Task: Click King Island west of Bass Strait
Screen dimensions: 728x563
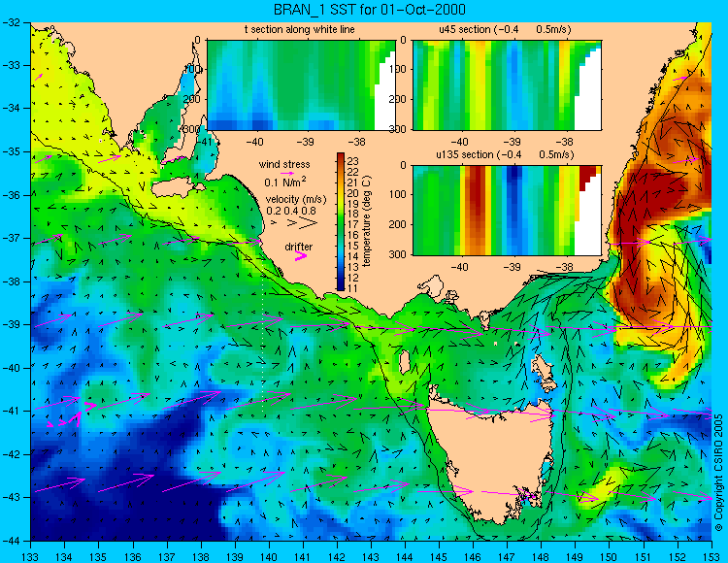Action: (x=405, y=362)
